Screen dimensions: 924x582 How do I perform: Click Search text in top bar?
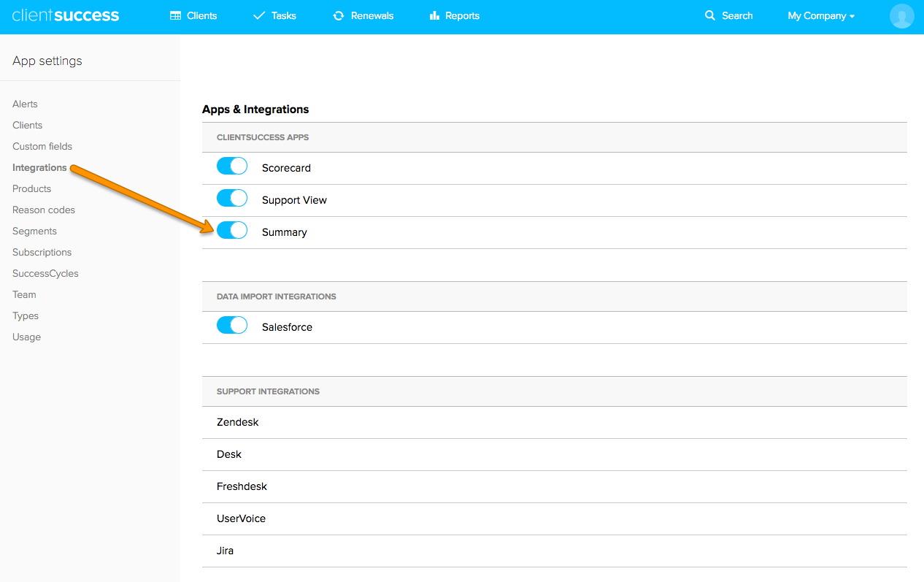(737, 15)
